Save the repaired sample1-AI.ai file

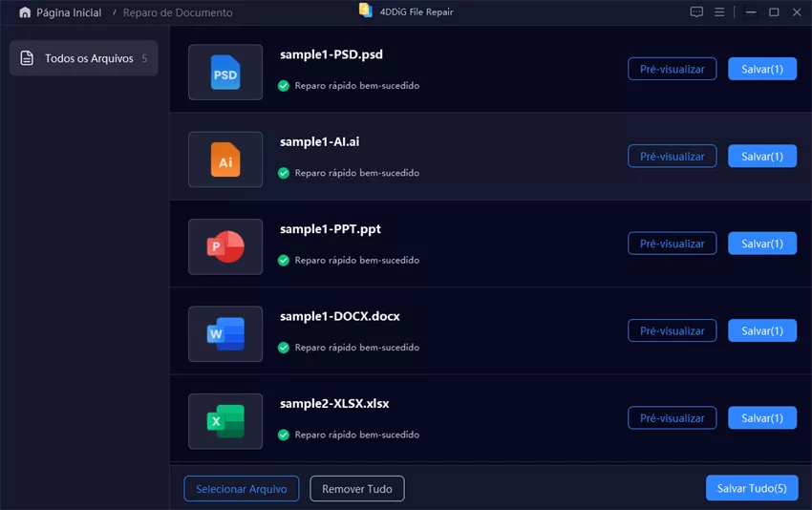pos(761,157)
